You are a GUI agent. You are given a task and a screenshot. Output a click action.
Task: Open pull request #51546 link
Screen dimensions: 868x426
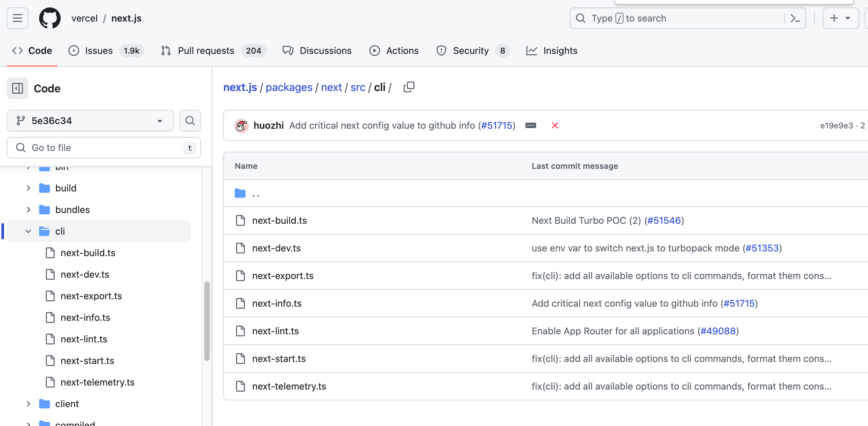pos(664,220)
